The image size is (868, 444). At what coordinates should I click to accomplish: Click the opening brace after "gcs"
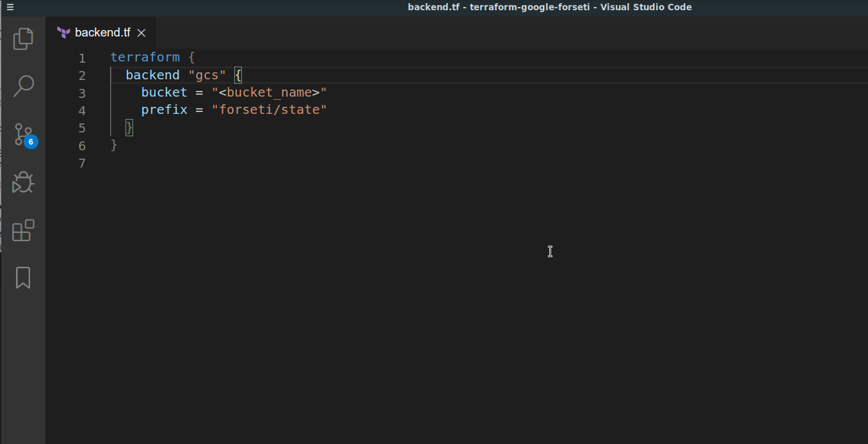click(238, 75)
